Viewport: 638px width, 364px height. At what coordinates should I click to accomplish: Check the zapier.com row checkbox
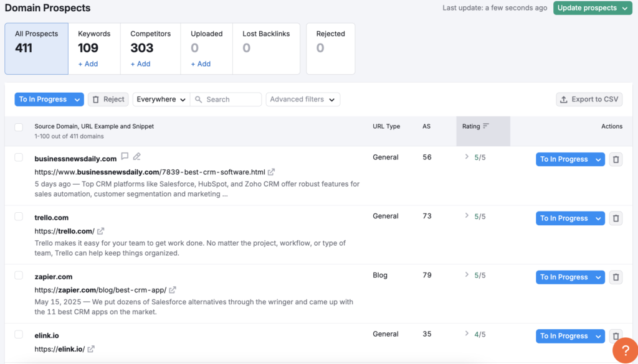pyautogui.click(x=19, y=275)
